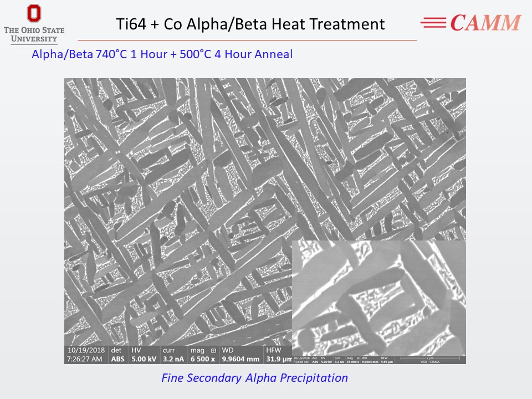Click the 10/19/2018 7:26:27 AM timestamp
This screenshot has height=399, width=532.
pos(86,355)
